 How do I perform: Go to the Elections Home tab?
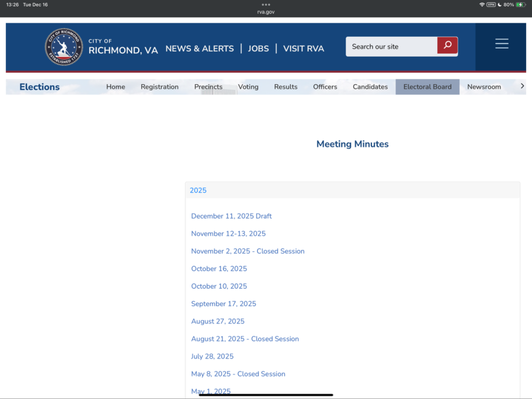tap(115, 86)
